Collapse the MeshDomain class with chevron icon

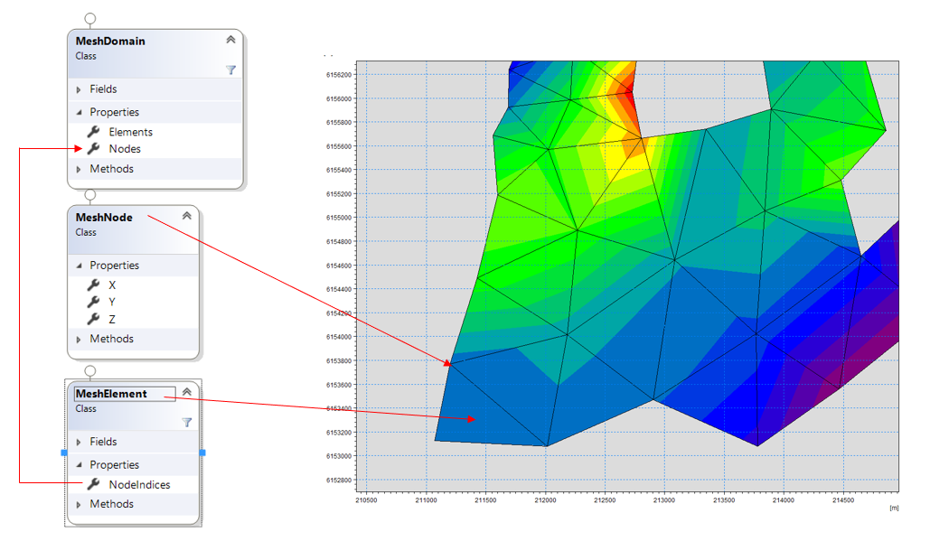230,40
